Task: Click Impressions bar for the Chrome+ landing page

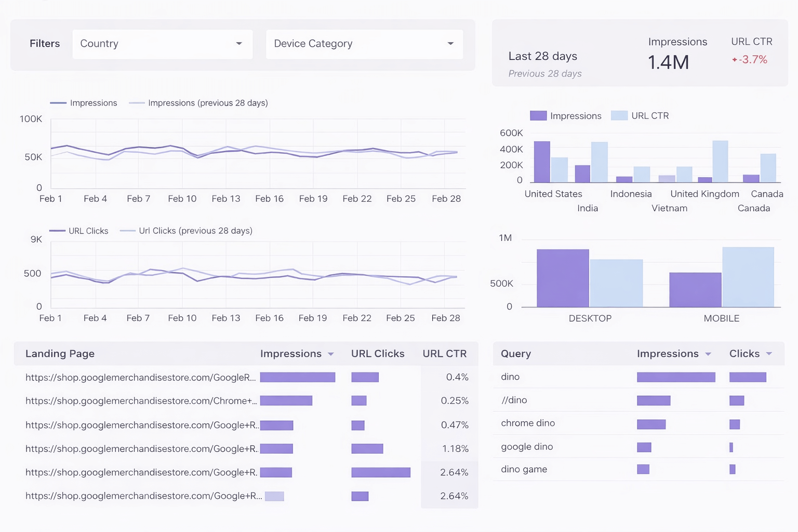Action: pos(286,401)
